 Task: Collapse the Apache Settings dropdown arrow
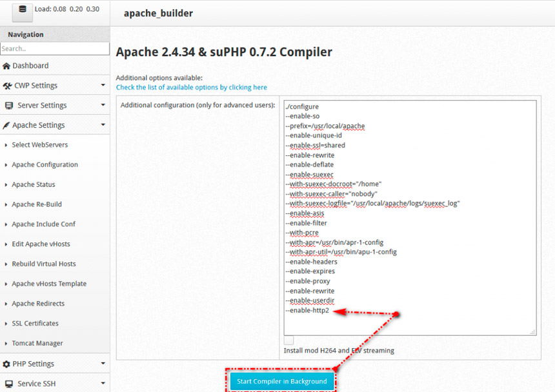click(x=103, y=125)
